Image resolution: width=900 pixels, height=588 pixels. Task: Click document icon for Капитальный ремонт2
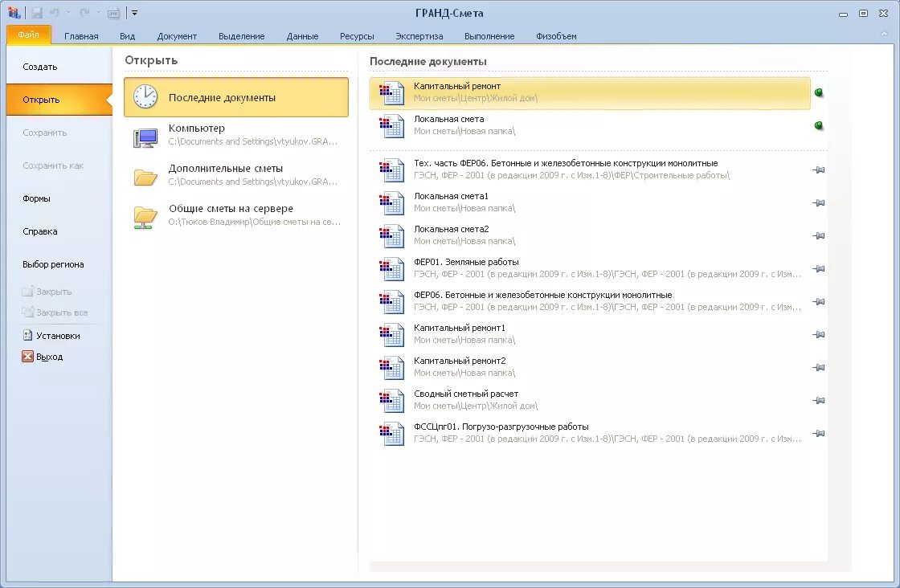coord(391,368)
